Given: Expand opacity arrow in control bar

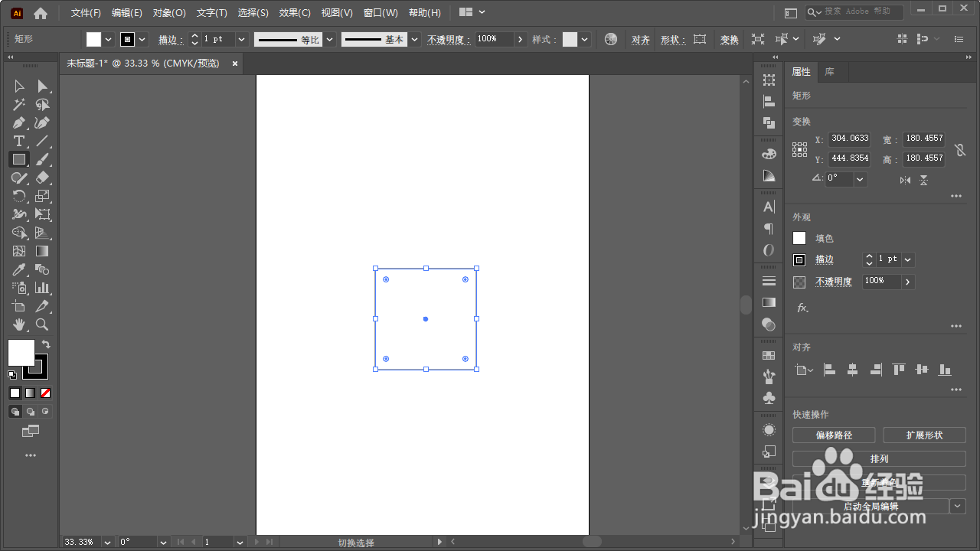Looking at the screenshot, I should (x=521, y=39).
